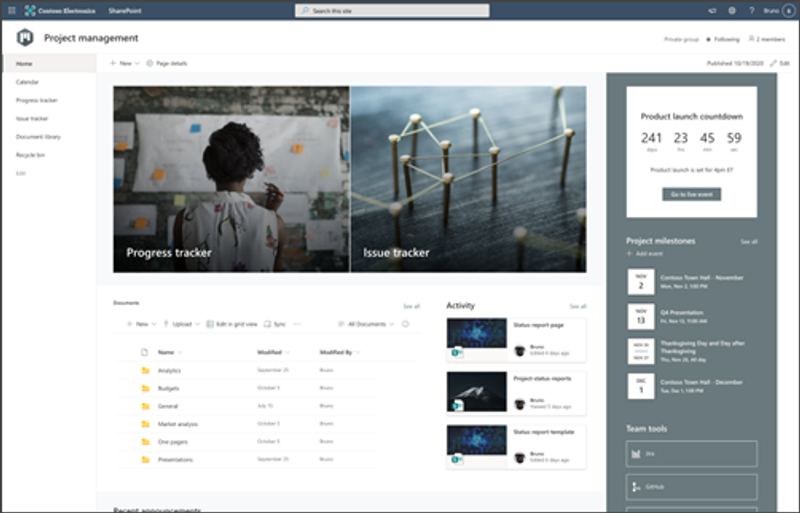Click the Search this site box
Viewport: 800px width, 513px height.
point(392,10)
